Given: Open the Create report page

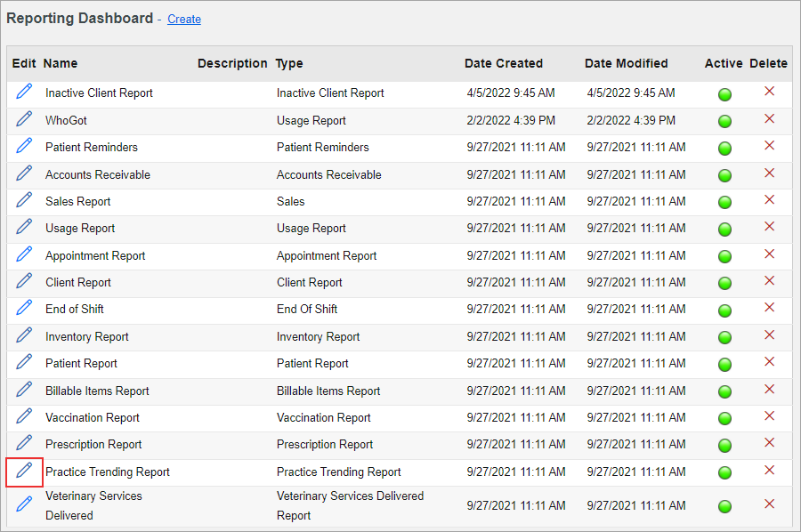Looking at the screenshot, I should tap(183, 19).
